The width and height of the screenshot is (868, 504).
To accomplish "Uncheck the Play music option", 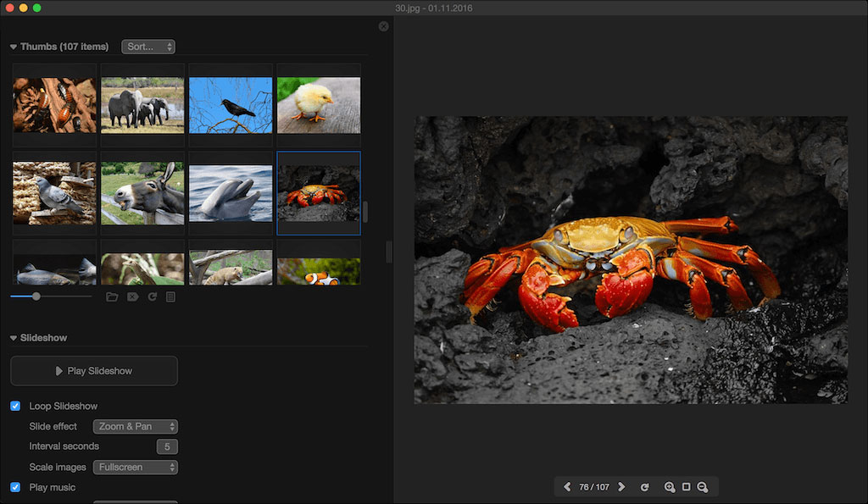I will (x=15, y=487).
